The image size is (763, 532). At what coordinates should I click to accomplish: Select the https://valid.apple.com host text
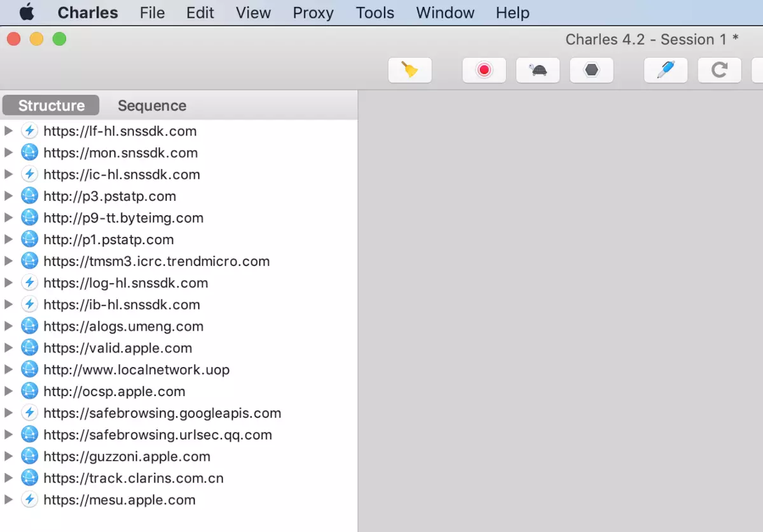click(118, 348)
